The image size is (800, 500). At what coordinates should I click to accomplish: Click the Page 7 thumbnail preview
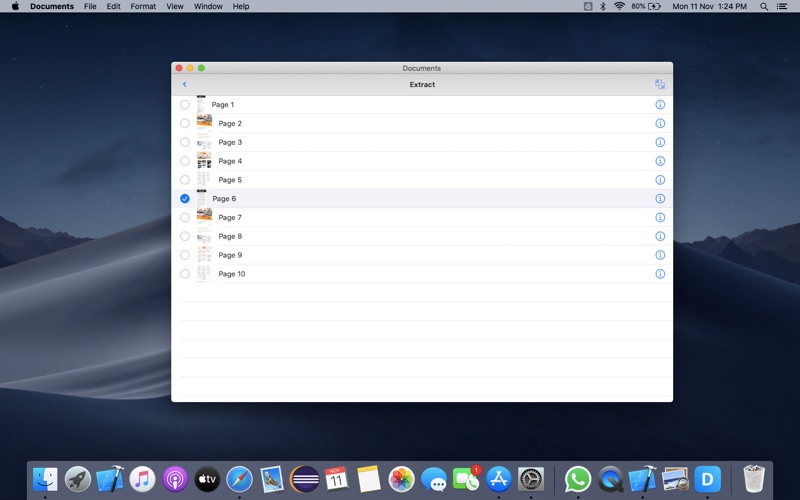[204, 217]
